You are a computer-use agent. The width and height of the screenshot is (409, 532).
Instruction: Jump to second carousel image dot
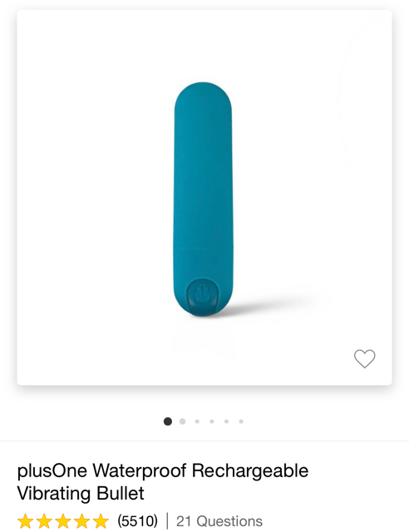[182, 421]
